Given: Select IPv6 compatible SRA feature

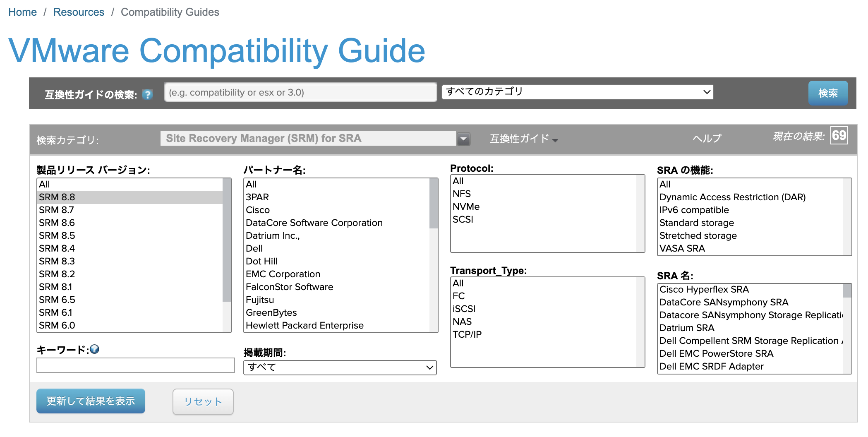Looking at the screenshot, I should pyautogui.click(x=751, y=210).
